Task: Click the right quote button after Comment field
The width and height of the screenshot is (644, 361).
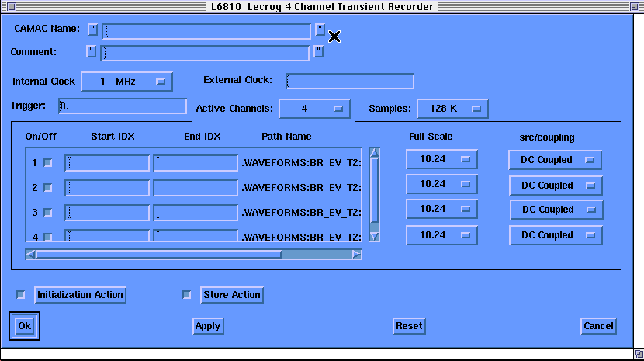Action: 318,52
